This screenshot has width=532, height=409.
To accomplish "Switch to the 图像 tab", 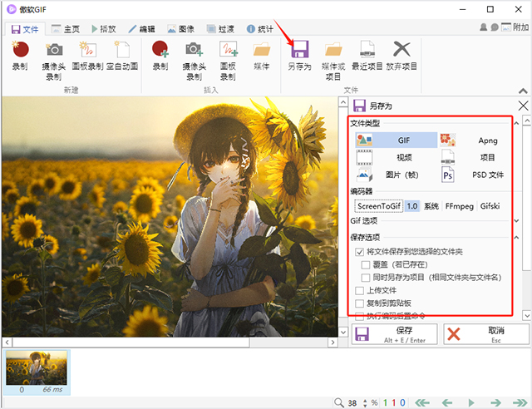I will point(181,29).
